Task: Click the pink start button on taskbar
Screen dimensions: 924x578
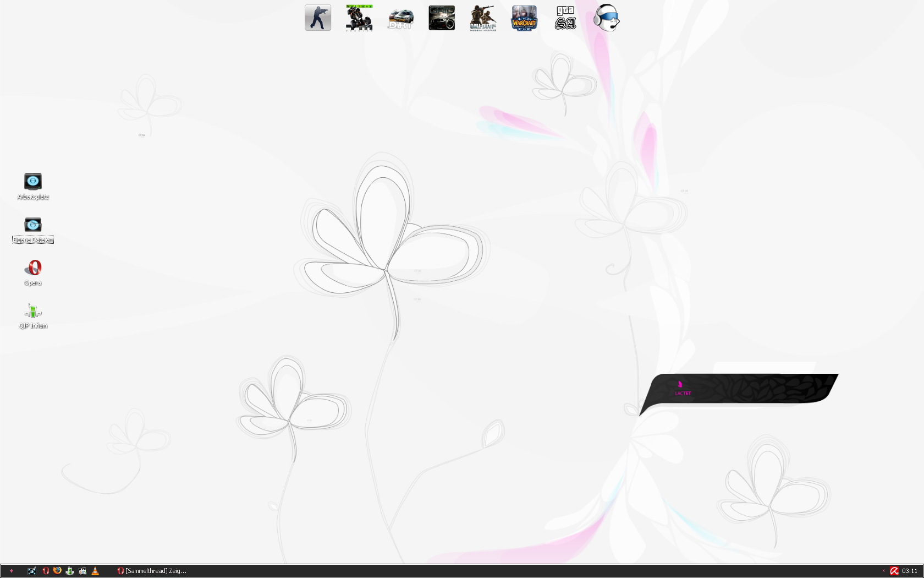Action: tap(11, 571)
